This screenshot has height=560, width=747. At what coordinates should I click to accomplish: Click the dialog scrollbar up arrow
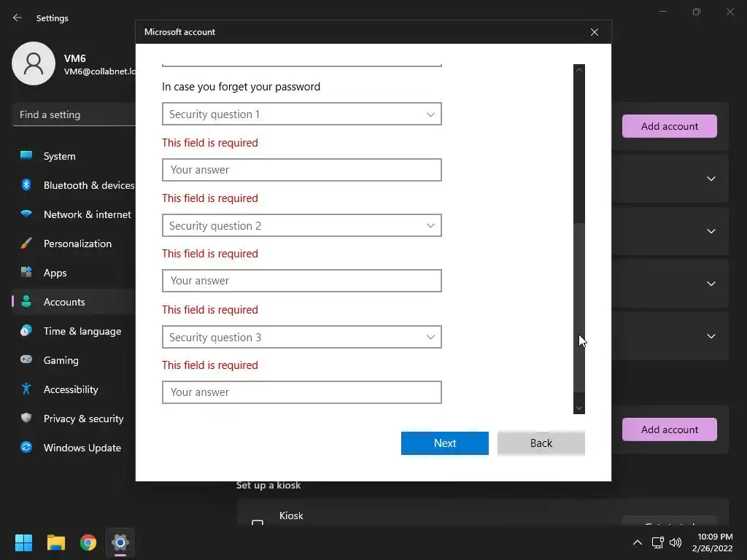point(578,69)
